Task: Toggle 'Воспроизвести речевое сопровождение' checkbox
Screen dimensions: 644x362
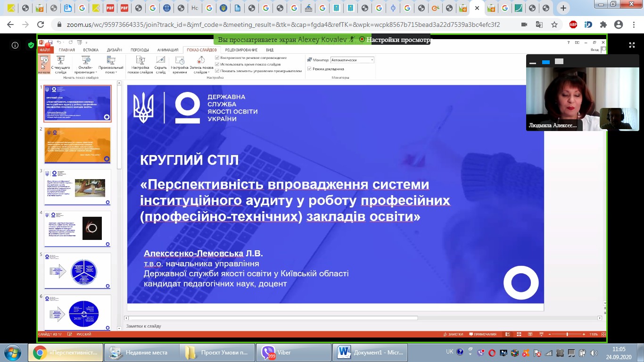Action: (217, 58)
